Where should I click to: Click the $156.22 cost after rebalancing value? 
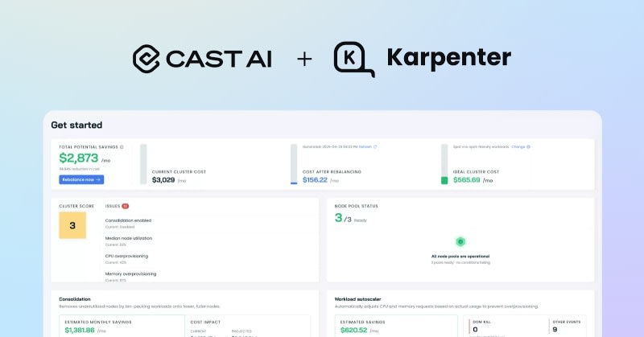(315, 180)
